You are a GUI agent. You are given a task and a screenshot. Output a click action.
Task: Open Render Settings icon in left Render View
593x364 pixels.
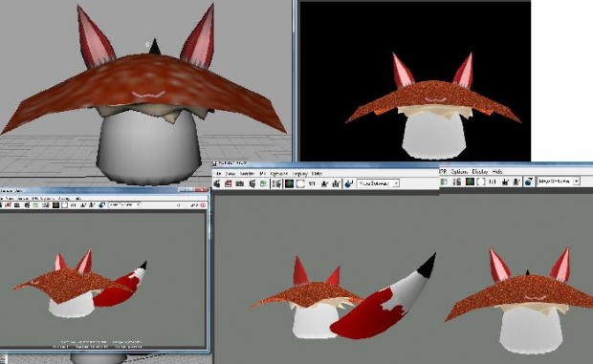point(46,205)
